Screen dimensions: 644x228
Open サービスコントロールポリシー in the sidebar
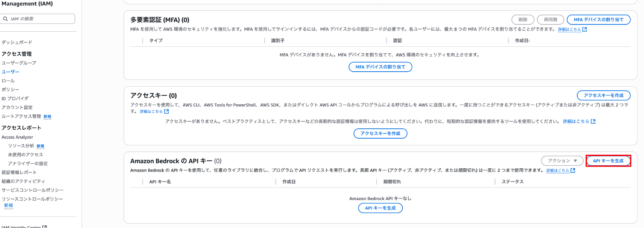coord(33,190)
